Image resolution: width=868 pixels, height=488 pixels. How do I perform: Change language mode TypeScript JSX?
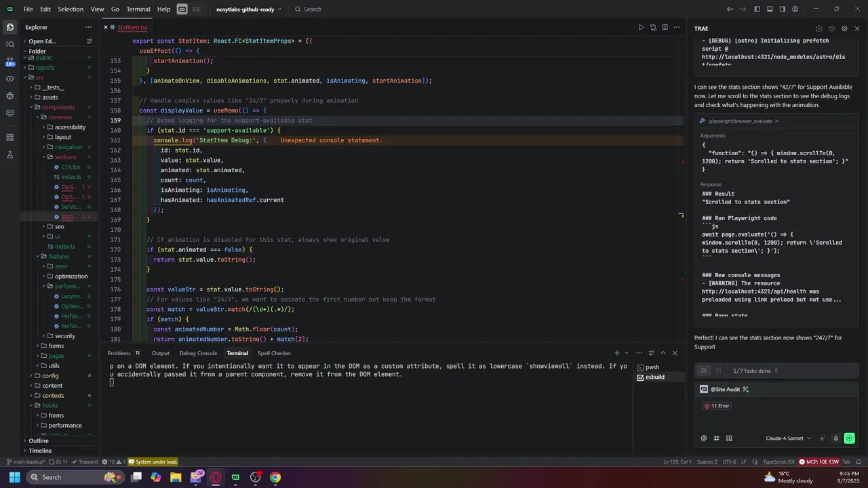point(778,462)
